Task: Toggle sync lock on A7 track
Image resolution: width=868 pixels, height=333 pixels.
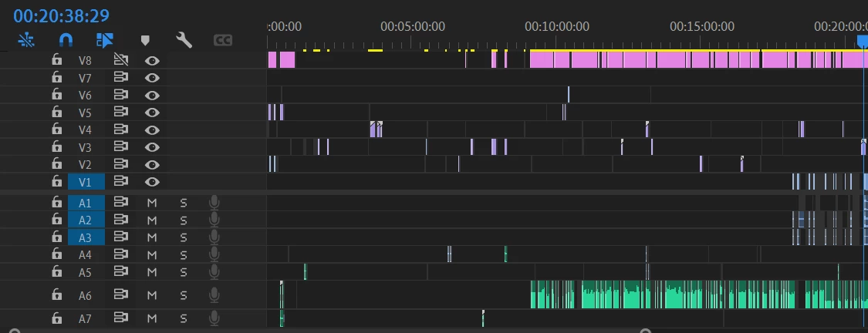Action: pyautogui.click(x=120, y=318)
